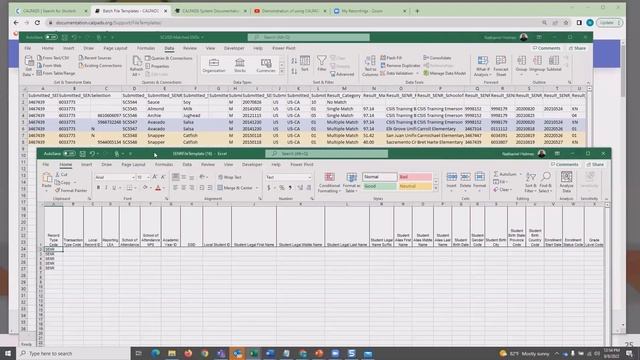Open the Review tab in back Excel window
640x360 pixels.
pyautogui.click(x=189, y=48)
